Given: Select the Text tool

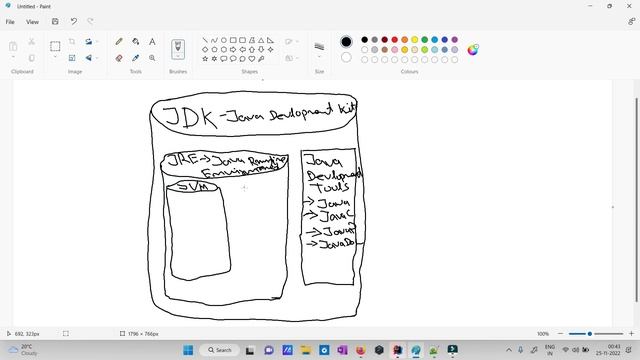Looking at the screenshot, I should [x=152, y=41].
